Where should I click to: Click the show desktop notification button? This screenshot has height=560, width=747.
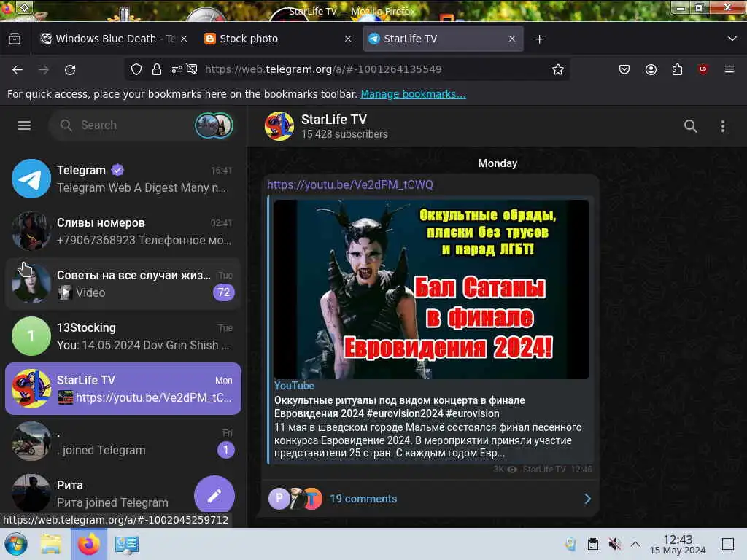coord(727,544)
